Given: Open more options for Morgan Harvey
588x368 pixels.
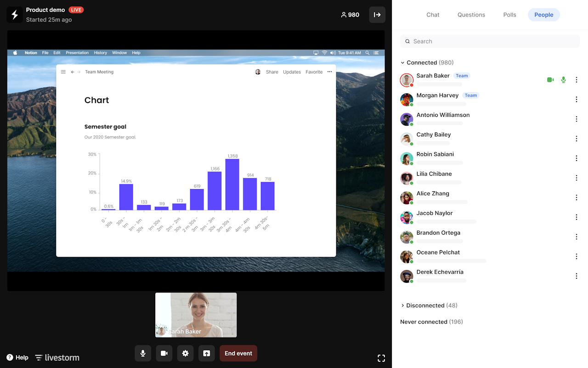Looking at the screenshot, I should (x=576, y=99).
